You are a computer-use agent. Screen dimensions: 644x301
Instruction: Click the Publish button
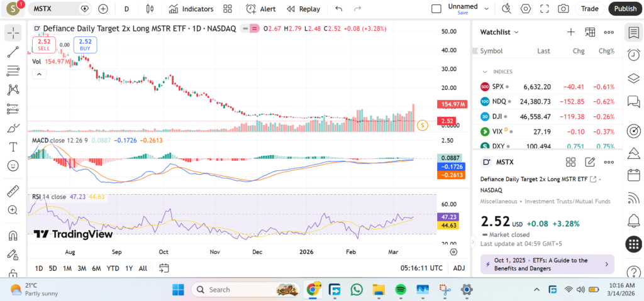click(x=625, y=9)
